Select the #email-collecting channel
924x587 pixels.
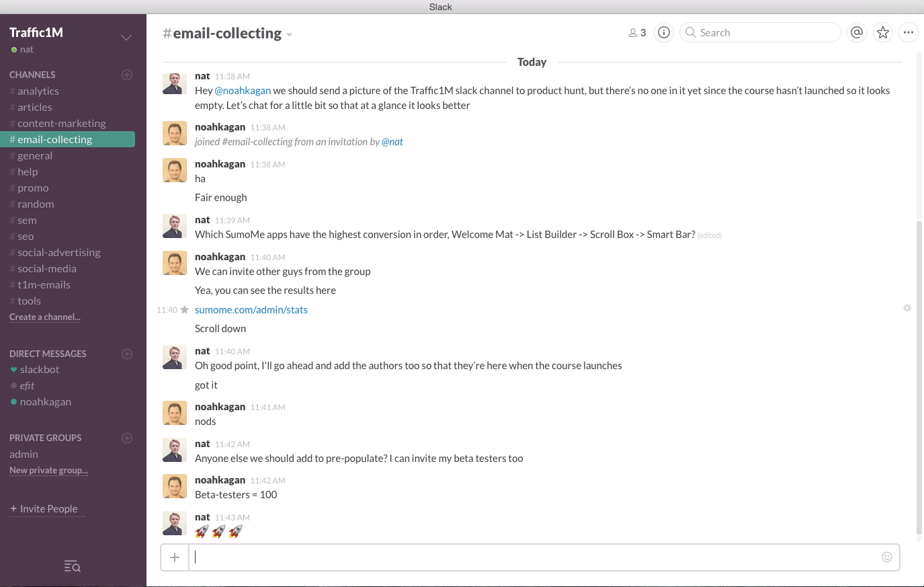pos(67,140)
